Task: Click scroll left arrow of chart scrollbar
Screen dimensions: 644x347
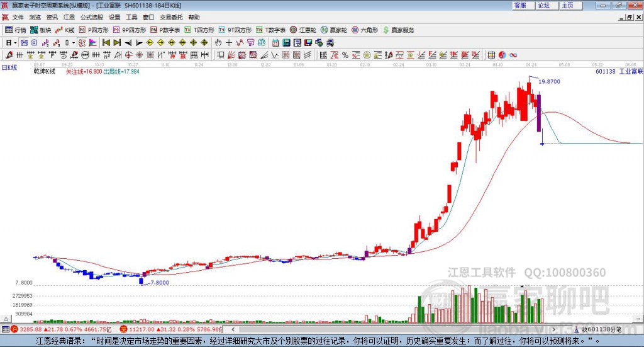Action: coord(233,329)
